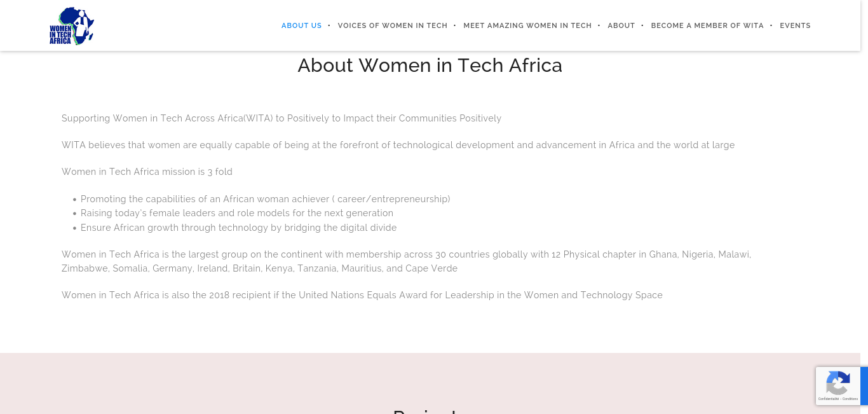Click the blue reCAPTCHA badge strip
This screenshot has width=868, height=414.
tap(864, 386)
